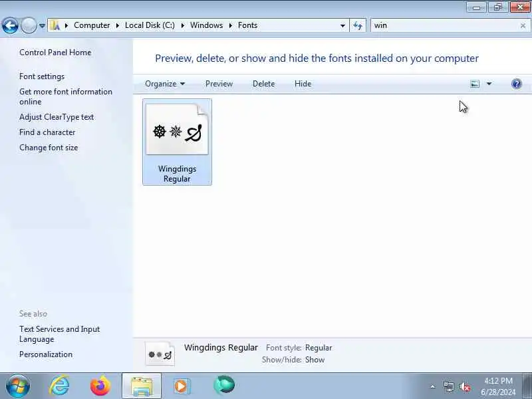Open Change font size
The image size is (532, 399).
coord(49,148)
